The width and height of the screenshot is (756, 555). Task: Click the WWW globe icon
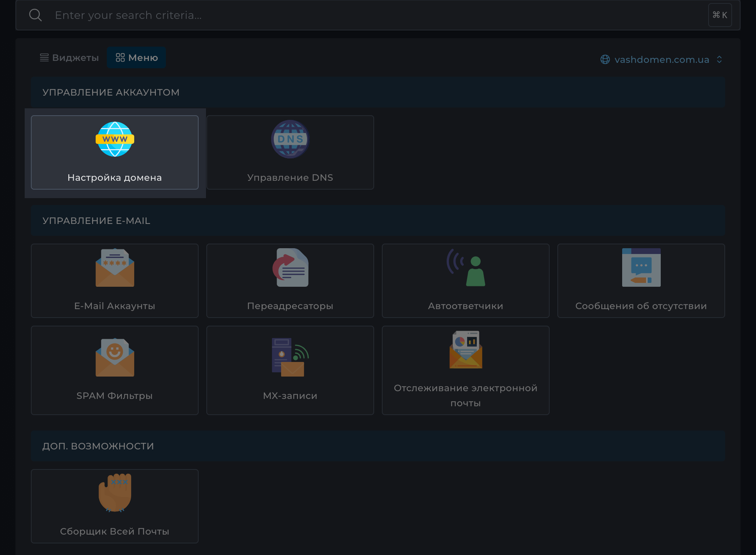point(115,139)
